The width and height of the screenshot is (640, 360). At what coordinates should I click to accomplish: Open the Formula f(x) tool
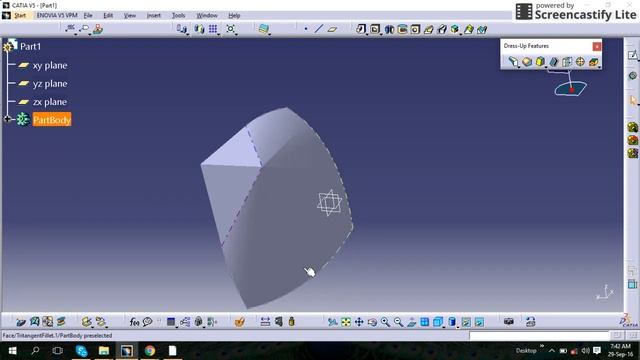[x=134, y=322]
